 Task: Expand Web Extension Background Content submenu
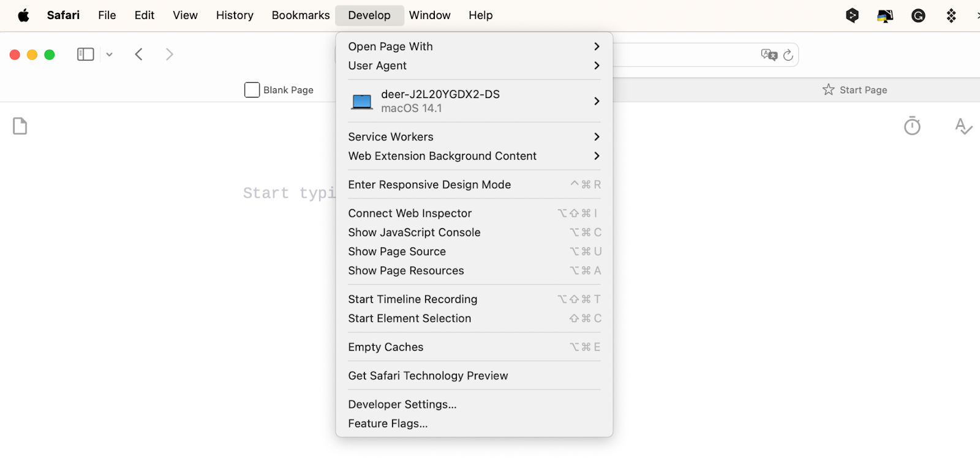coord(474,156)
